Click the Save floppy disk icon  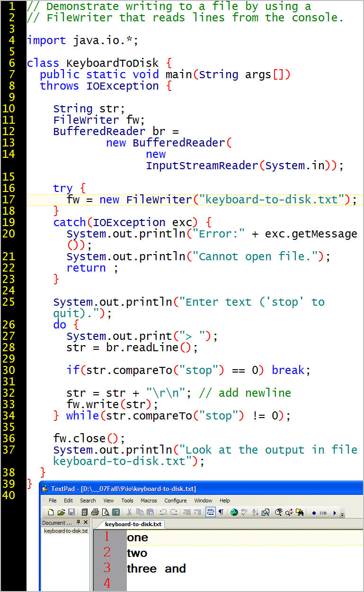point(71,512)
